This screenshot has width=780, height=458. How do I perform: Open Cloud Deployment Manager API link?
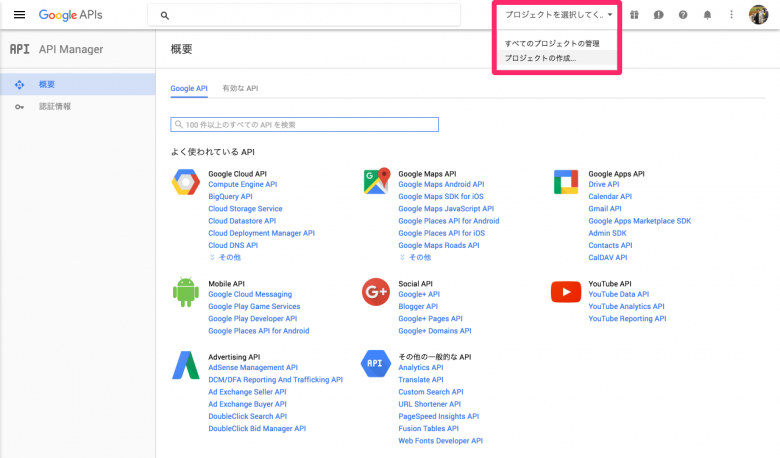tap(262, 233)
